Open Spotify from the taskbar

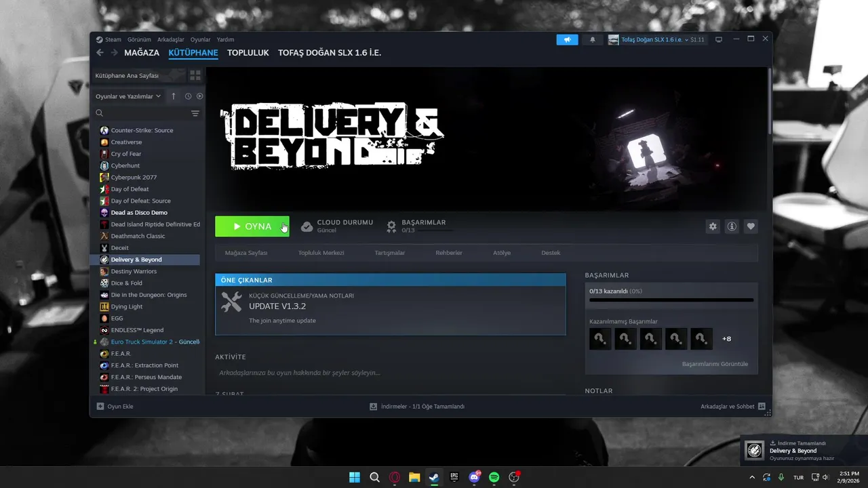[494, 477]
